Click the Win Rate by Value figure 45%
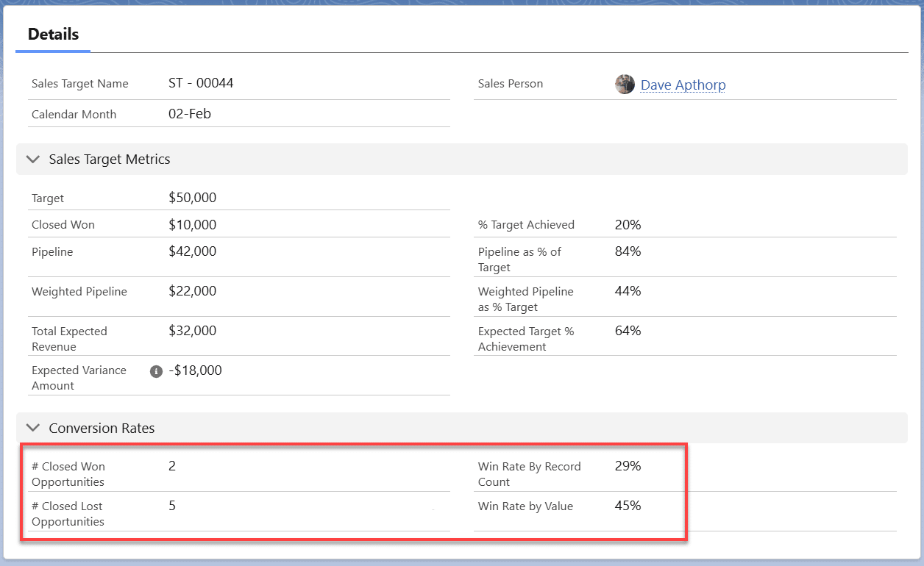The width and height of the screenshot is (924, 566). tap(628, 506)
